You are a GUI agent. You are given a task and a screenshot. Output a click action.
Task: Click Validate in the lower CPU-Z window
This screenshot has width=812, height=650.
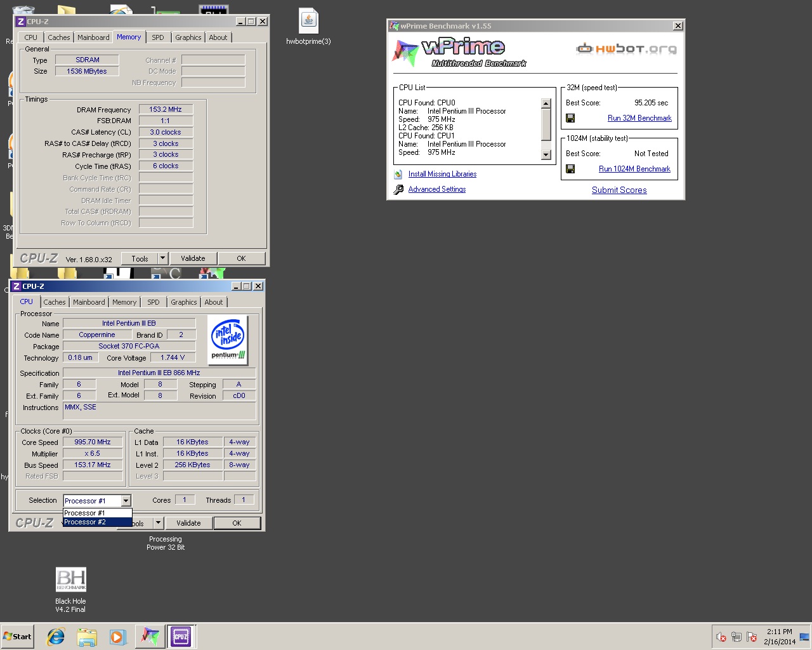click(188, 523)
